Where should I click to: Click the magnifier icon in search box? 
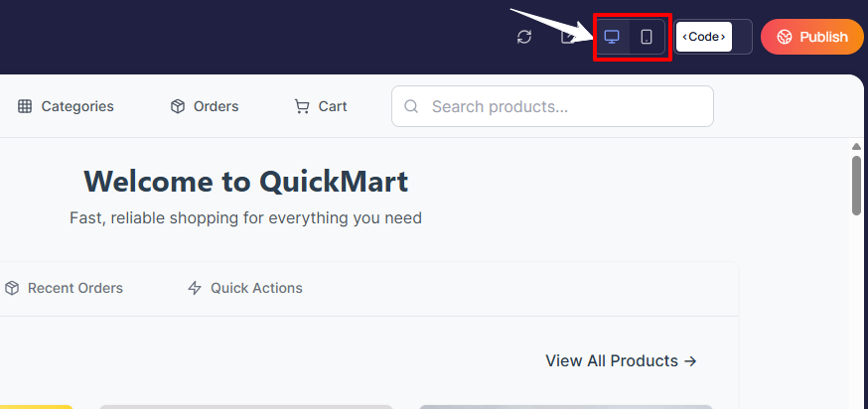(411, 106)
